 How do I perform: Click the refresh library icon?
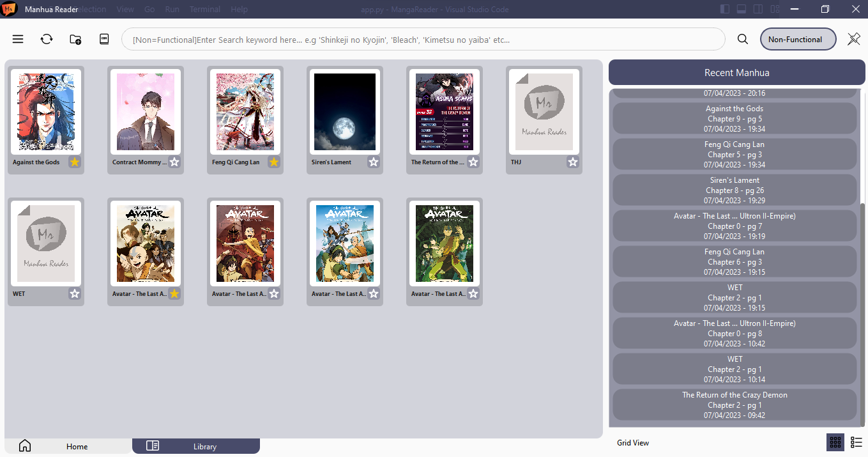pyautogui.click(x=47, y=39)
